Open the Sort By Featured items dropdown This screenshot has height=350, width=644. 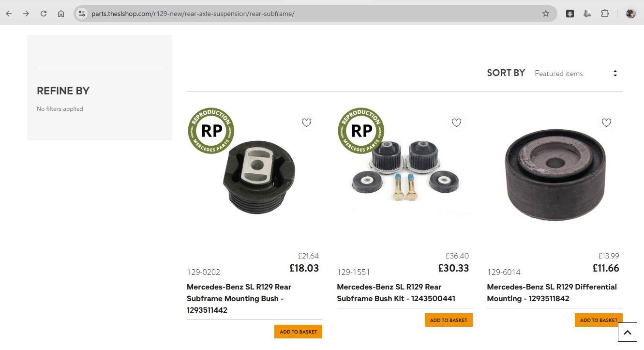576,74
